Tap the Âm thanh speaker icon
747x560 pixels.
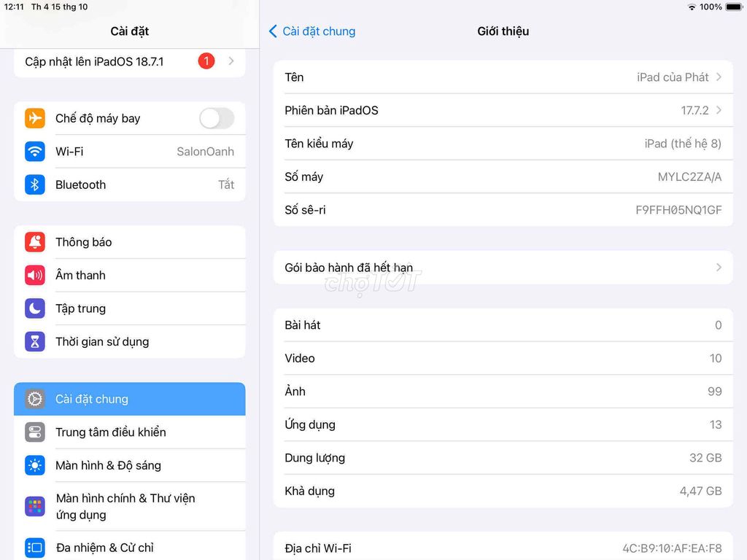tap(35, 275)
